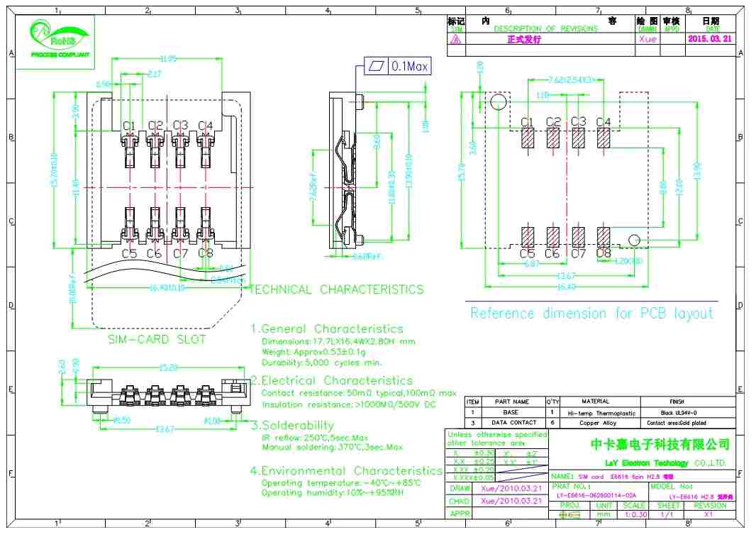Click the hatched C7 pad in PCB layout
This screenshot has height=537, width=756.
click(x=578, y=235)
